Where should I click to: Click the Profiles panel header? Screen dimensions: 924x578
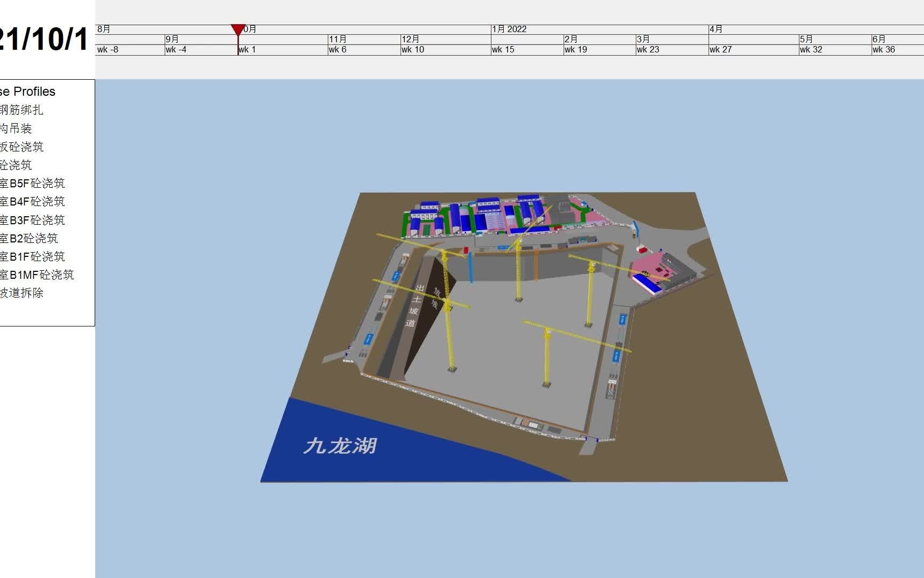pos(29,92)
